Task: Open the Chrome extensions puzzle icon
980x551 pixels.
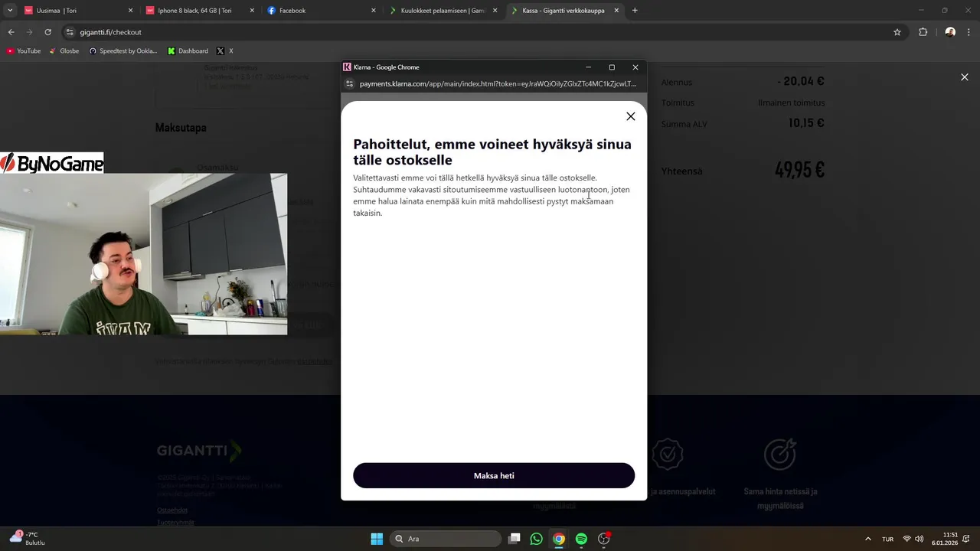Action: pyautogui.click(x=923, y=32)
